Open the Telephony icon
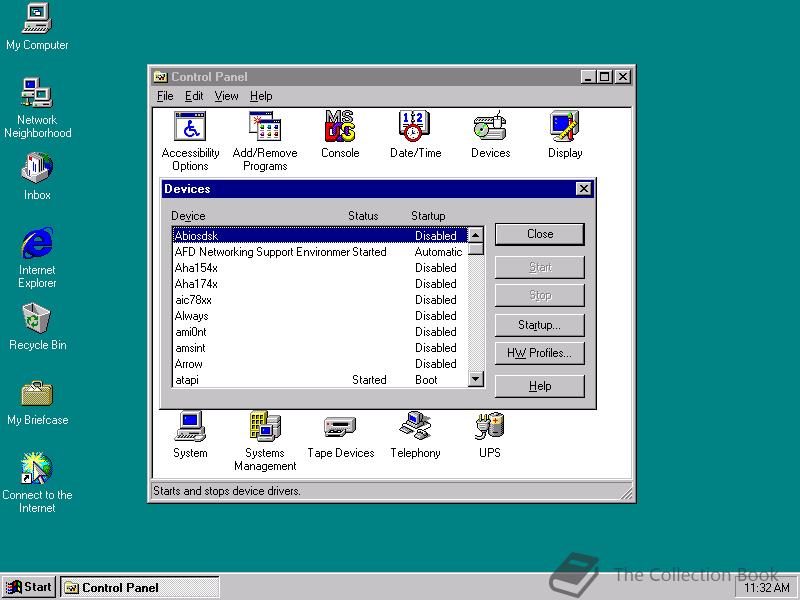Image resolution: width=800 pixels, height=600 pixels. point(415,435)
